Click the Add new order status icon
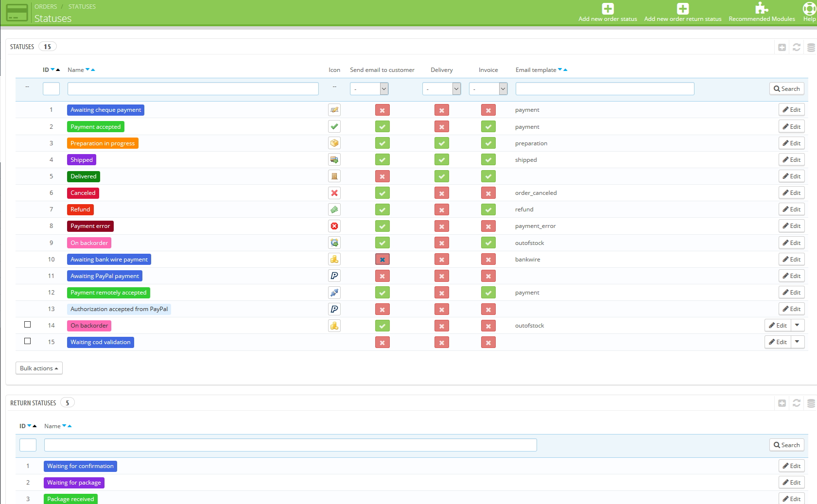The image size is (817, 504). click(608, 9)
